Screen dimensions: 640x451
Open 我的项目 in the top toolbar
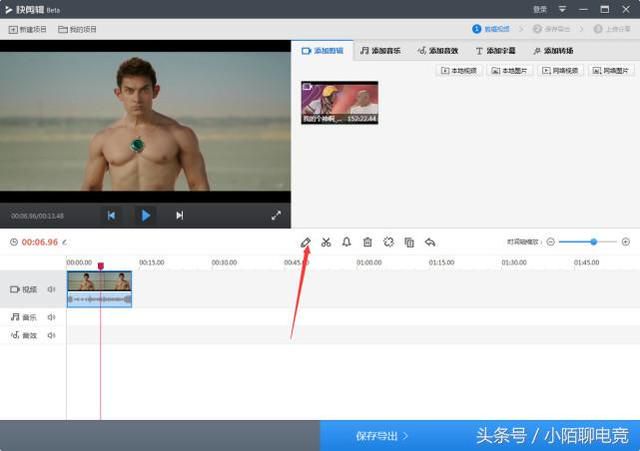(x=77, y=29)
